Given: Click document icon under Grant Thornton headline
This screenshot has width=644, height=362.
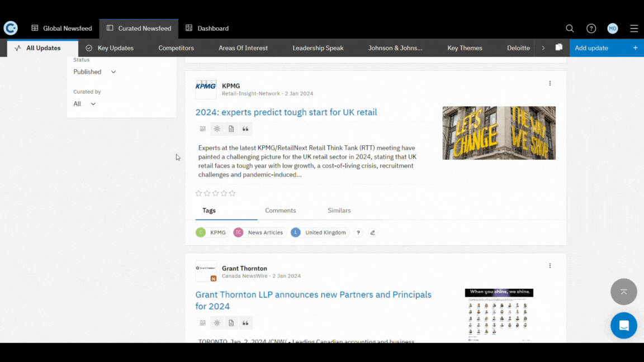Looking at the screenshot, I should tap(231, 323).
